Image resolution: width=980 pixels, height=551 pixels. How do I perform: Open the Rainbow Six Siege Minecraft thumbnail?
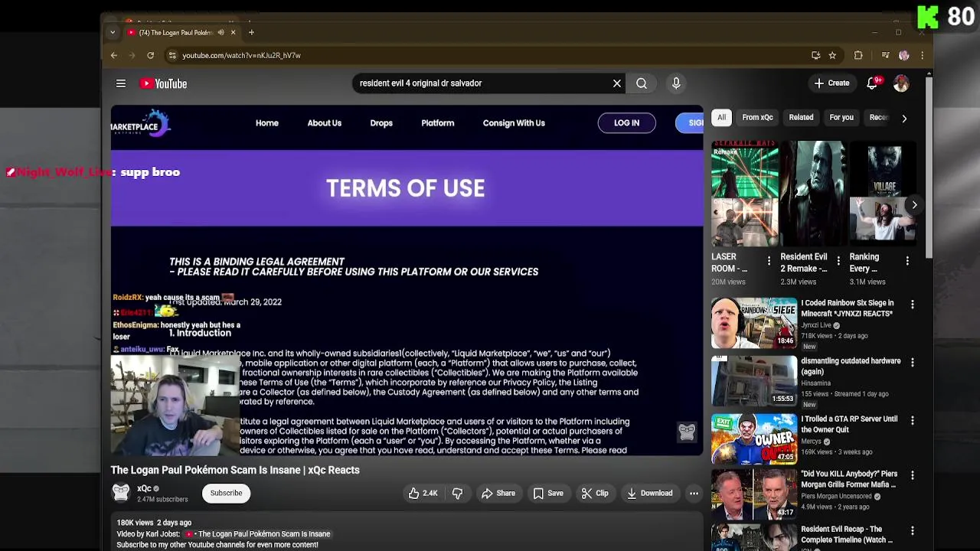click(754, 322)
